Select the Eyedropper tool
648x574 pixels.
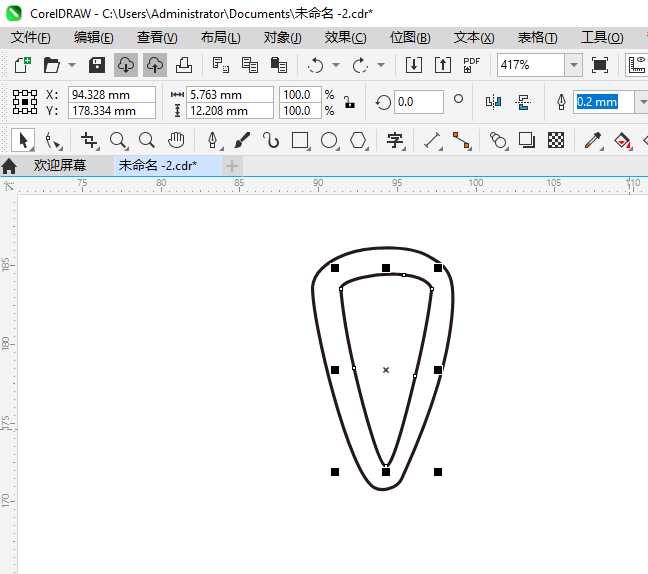(x=592, y=140)
